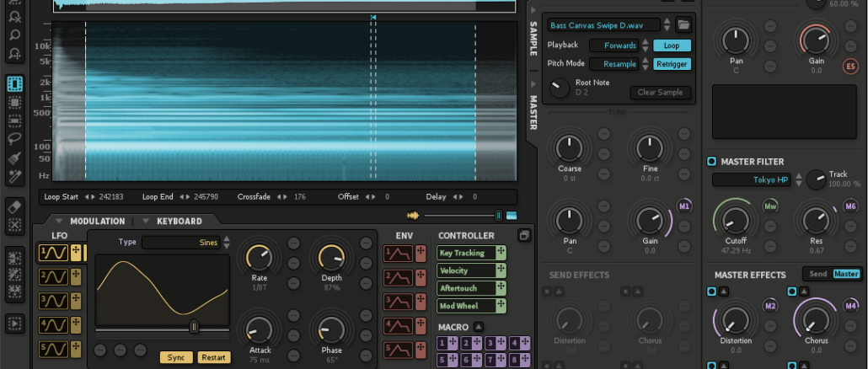Switch to the MODULATION tab
868x369 pixels.
[98, 222]
